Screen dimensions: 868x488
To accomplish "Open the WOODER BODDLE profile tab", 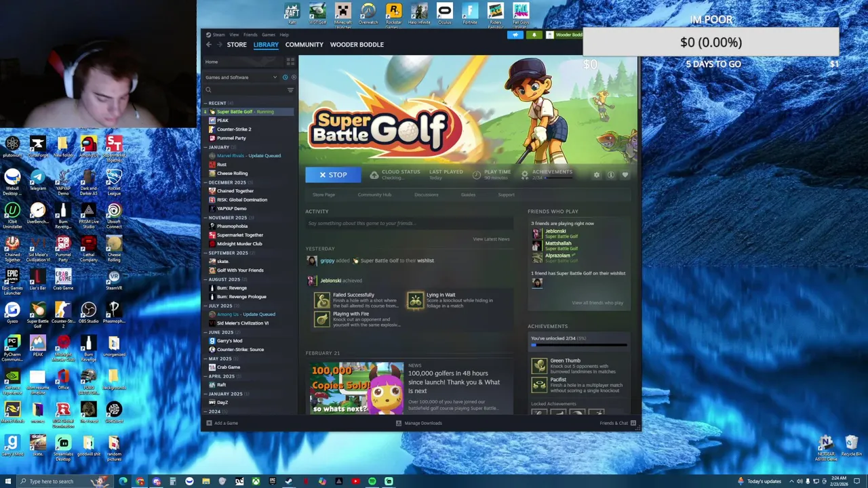I will click(x=357, y=45).
